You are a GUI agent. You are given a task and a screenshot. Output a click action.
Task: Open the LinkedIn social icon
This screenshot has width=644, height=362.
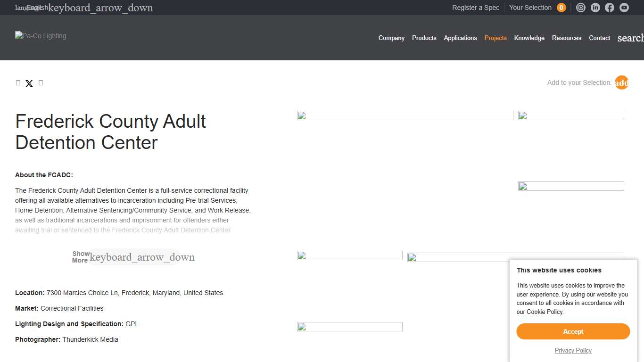click(595, 8)
